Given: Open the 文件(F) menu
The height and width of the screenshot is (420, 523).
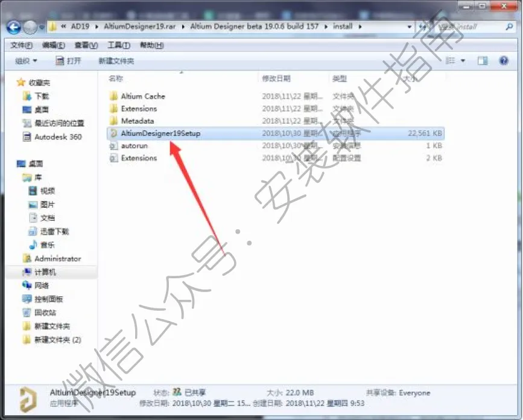Looking at the screenshot, I should coord(21,45).
